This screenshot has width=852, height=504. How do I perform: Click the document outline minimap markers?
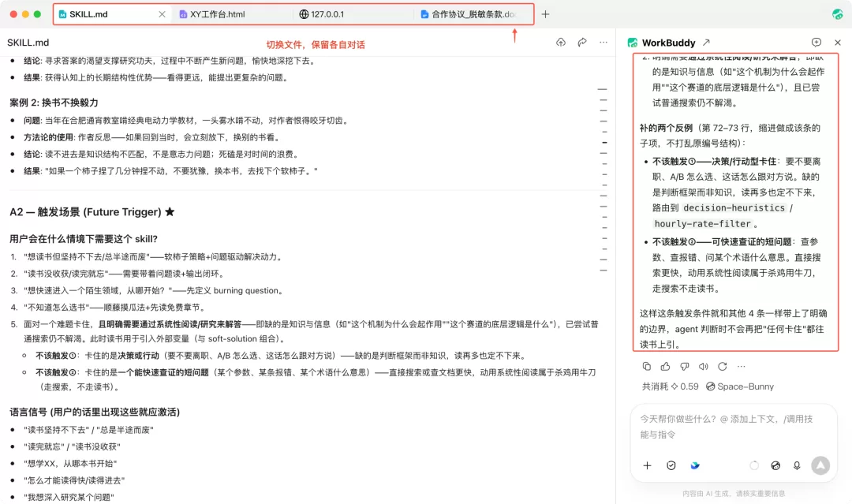coord(603,179)
